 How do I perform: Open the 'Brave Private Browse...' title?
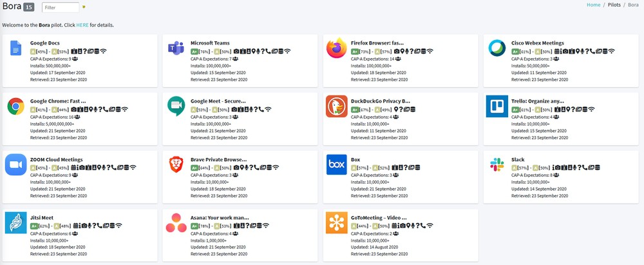pyautogui.click(x=218, y=160)
